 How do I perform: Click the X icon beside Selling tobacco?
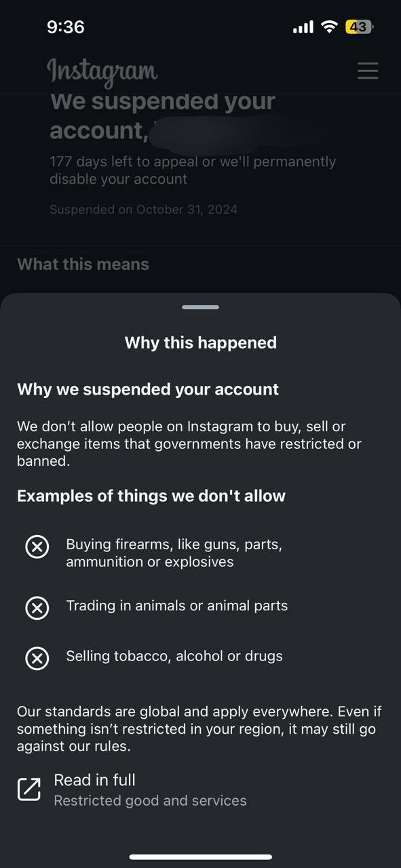pos(37,658)
